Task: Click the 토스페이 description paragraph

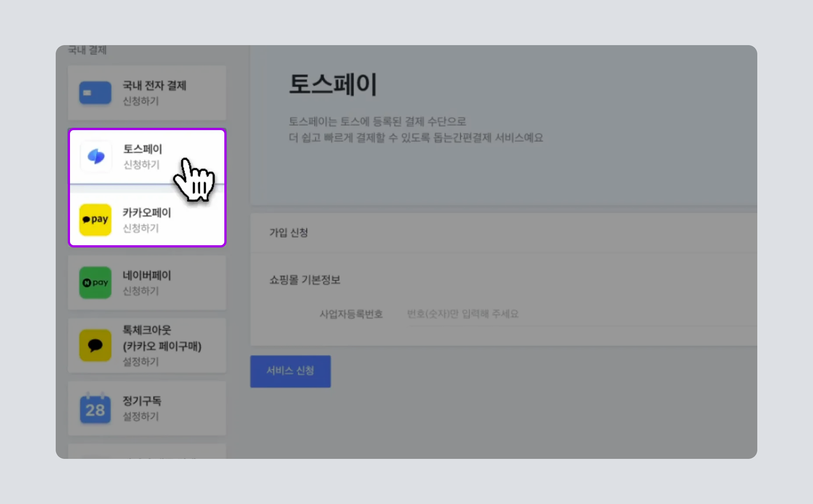Action: (x=416, y=130)
